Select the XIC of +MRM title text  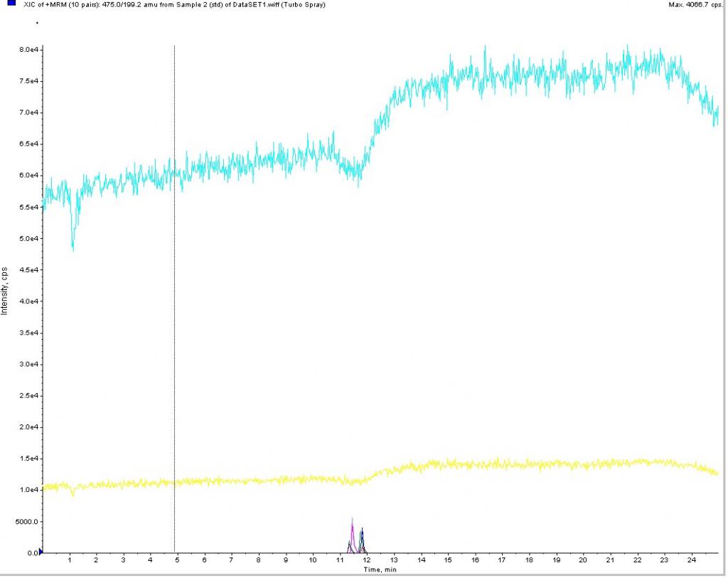[x=174, y=5]
